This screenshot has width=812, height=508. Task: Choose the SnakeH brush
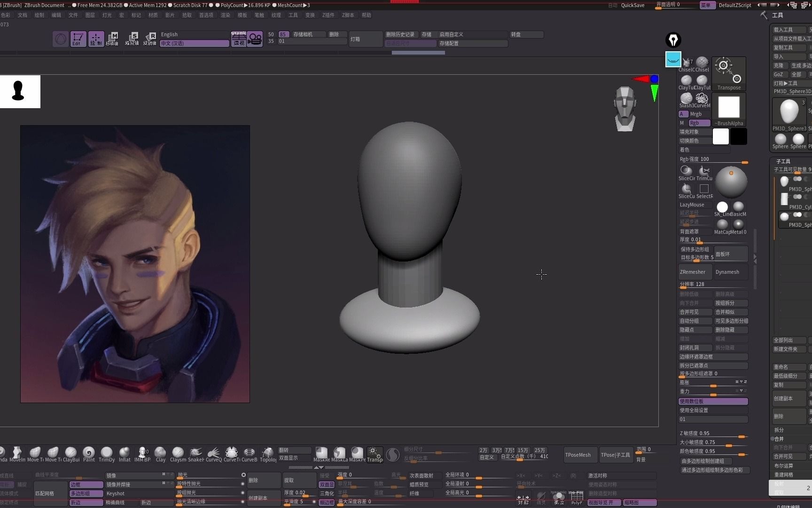pos(196,454)
